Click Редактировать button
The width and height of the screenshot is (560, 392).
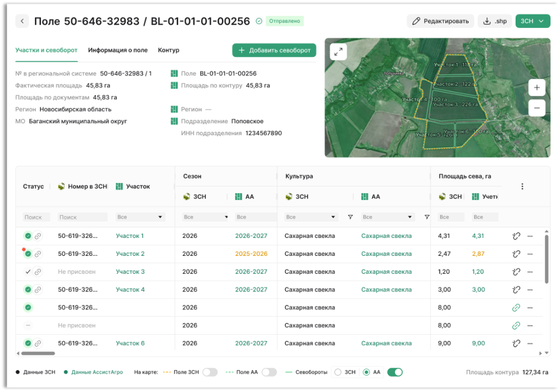440,21
